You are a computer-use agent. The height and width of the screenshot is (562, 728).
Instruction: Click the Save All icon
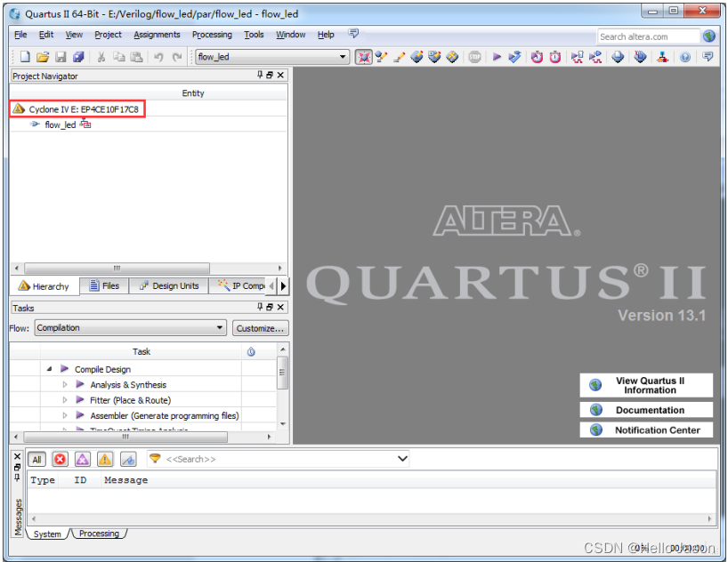pyautogui.click(x=78, y=57)
